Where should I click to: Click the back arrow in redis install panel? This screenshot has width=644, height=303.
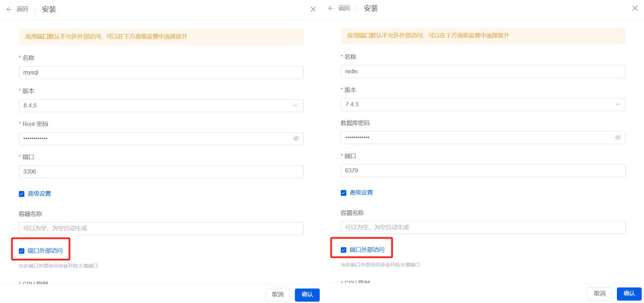(331, 8)
